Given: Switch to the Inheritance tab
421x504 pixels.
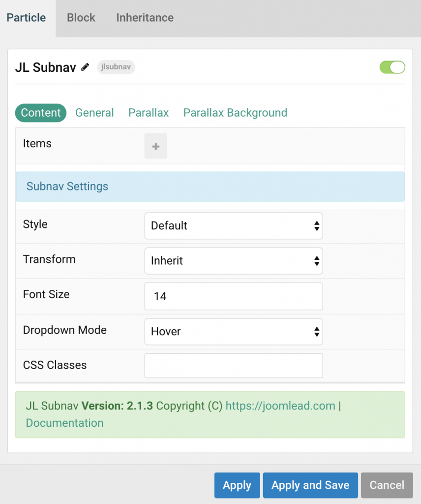Looking at the screenshot, I should tap(145, 18).
